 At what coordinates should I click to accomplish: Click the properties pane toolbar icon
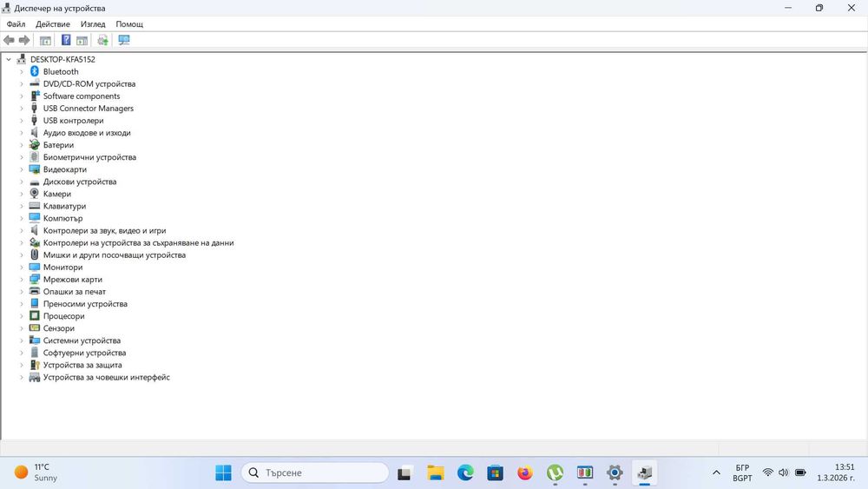[x=82, y=40]
